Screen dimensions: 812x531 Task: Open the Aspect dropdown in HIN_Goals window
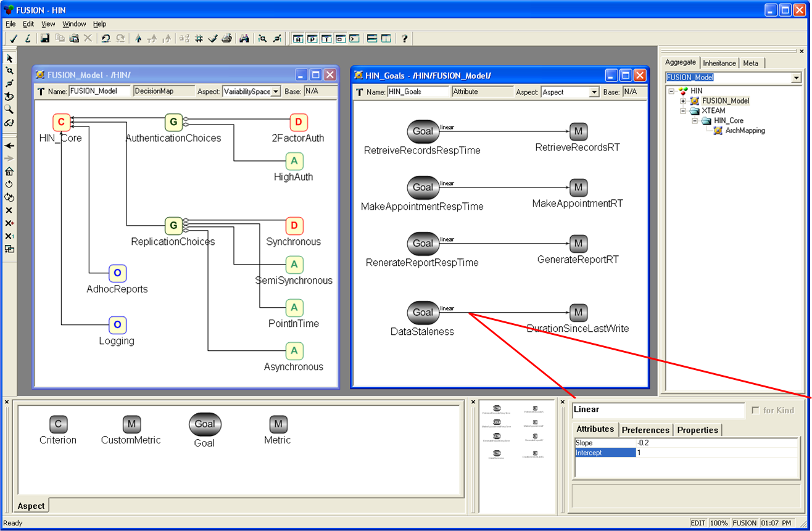pyautogui.click(x=594, y=92)
